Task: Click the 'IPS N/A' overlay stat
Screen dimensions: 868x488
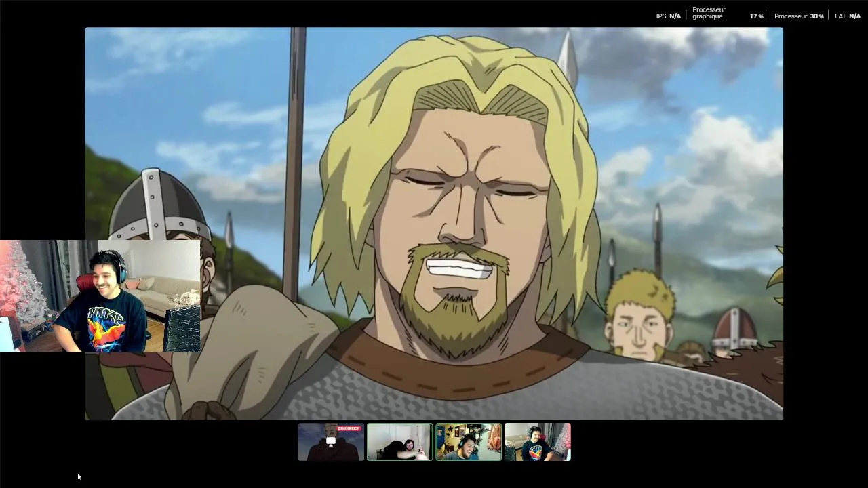Action: [x=669, y=16]
